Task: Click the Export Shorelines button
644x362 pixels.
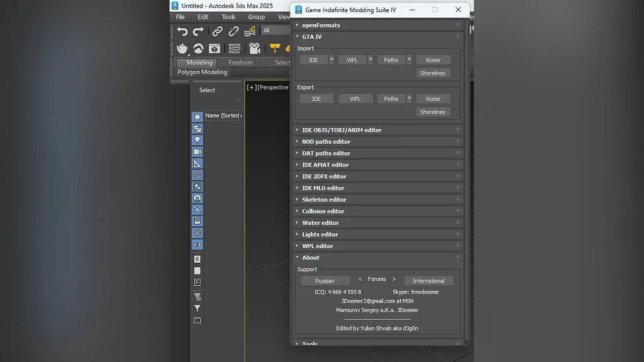Action: tap(433, 112)
